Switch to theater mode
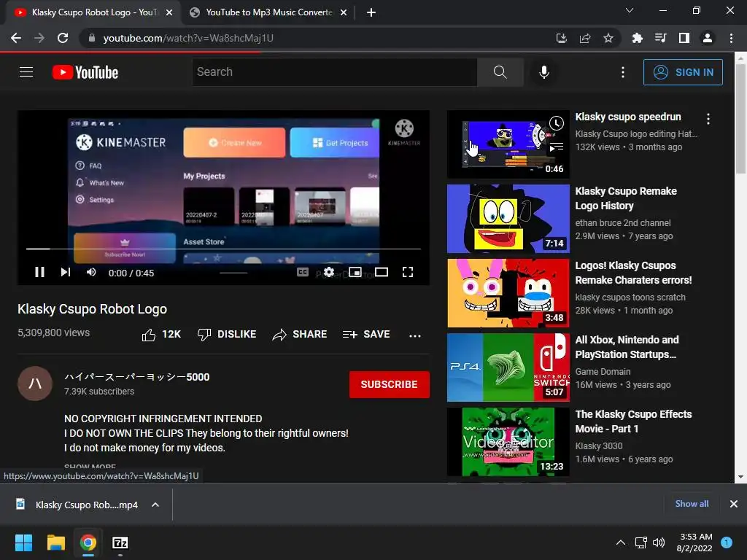The image size is (747, 560). pos(381,272)
